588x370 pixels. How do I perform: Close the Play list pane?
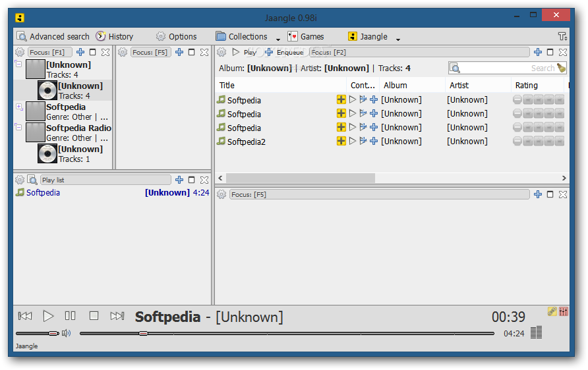tap(204, 180)
